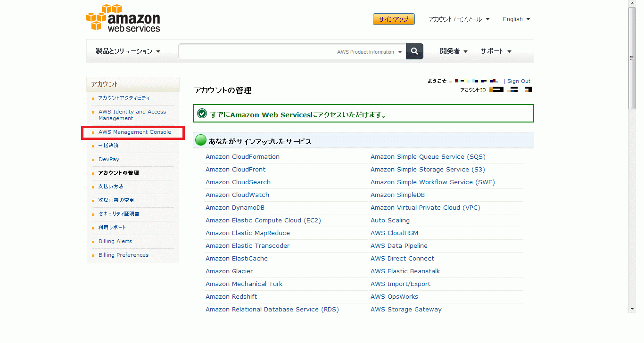The height and width of the screenshot is (343, 644).
Task: Click the scrollbar down arrow
Action: click(632, 309)
